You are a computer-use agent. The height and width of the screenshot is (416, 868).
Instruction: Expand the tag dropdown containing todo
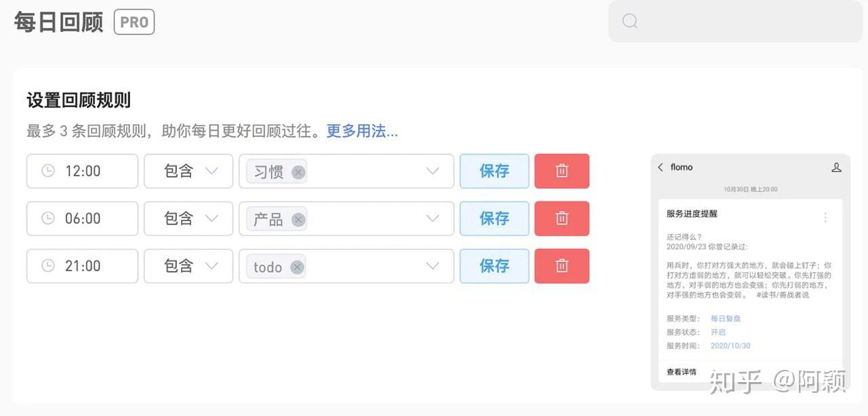tap(433, 266)
